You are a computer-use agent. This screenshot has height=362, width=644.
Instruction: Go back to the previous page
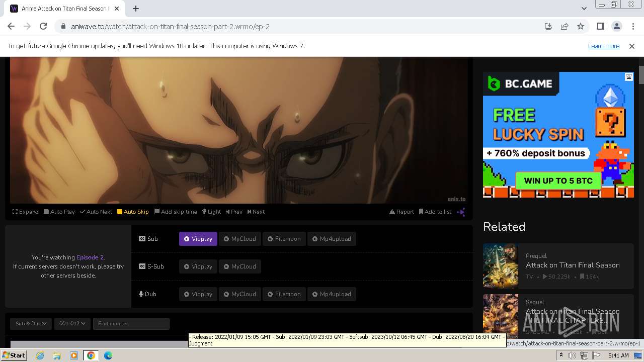11,26
